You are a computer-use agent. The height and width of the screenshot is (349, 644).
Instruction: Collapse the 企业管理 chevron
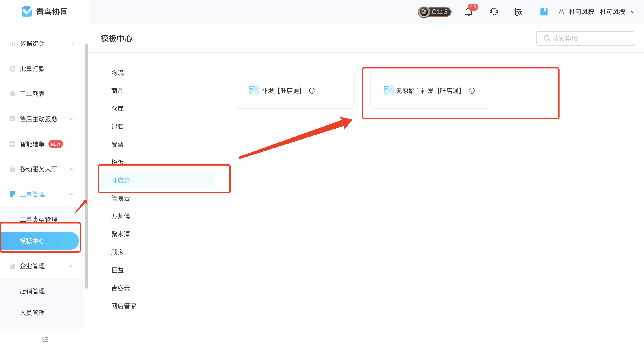tap(72, 266)
